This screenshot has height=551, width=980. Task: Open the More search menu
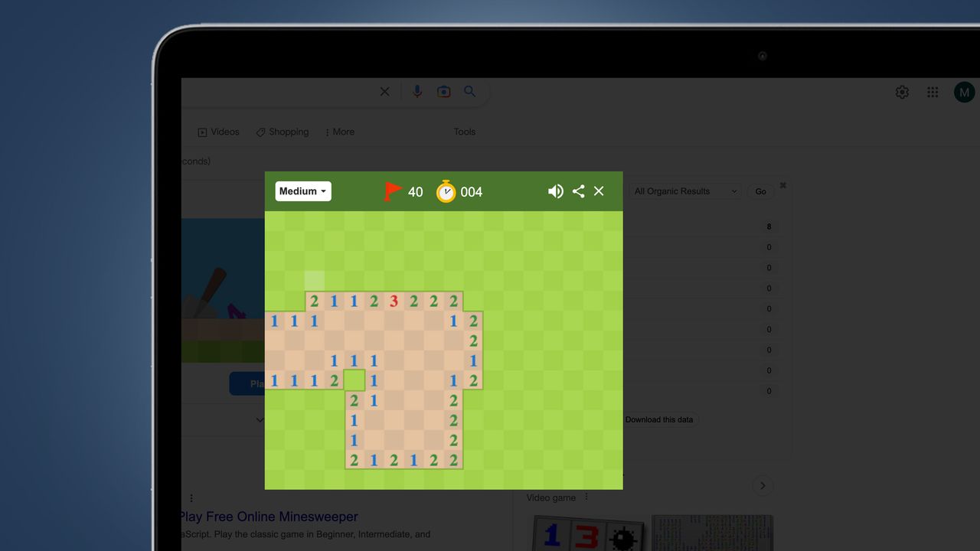(x=340, y=132)
